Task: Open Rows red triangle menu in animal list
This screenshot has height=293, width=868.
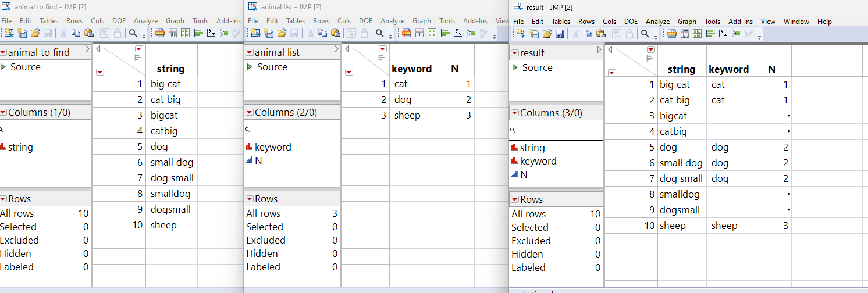Action: tap(249, 199)
